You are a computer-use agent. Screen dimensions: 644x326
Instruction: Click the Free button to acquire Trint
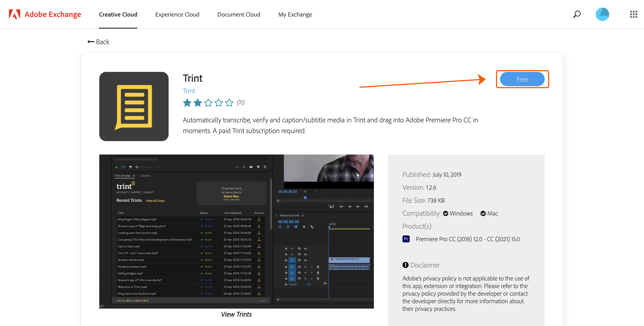pos(522,79)
